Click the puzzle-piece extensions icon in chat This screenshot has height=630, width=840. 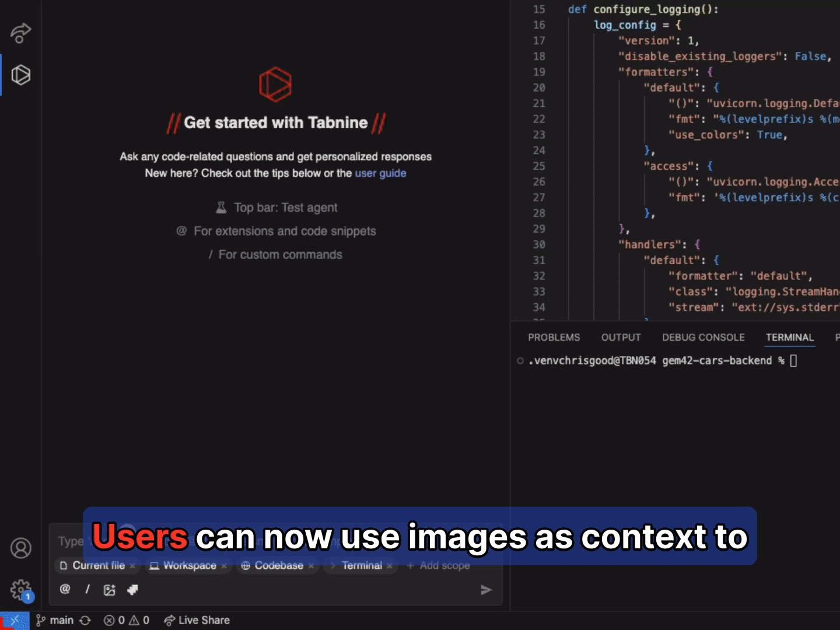coord(132,589)
